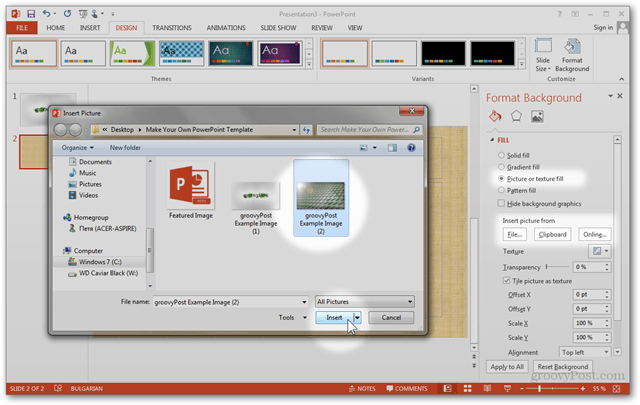640x405 pixels.
Task: Open the Effects pentagon tab
Action: click(x=516, y=117)
